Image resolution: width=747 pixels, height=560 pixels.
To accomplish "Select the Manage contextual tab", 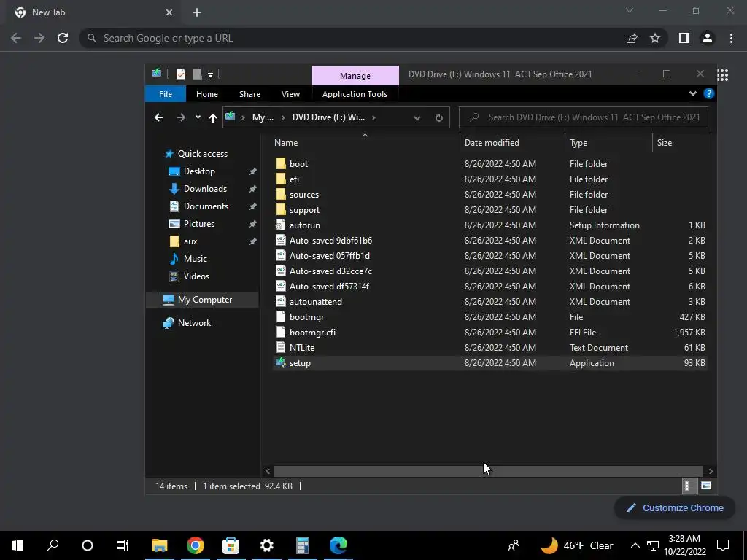I will click(x=355, y=76).
